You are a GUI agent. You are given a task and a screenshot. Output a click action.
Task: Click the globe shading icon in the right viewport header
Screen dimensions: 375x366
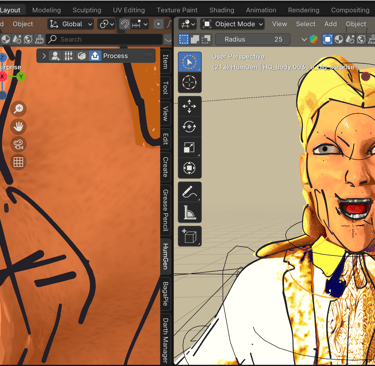click(361, 40)
